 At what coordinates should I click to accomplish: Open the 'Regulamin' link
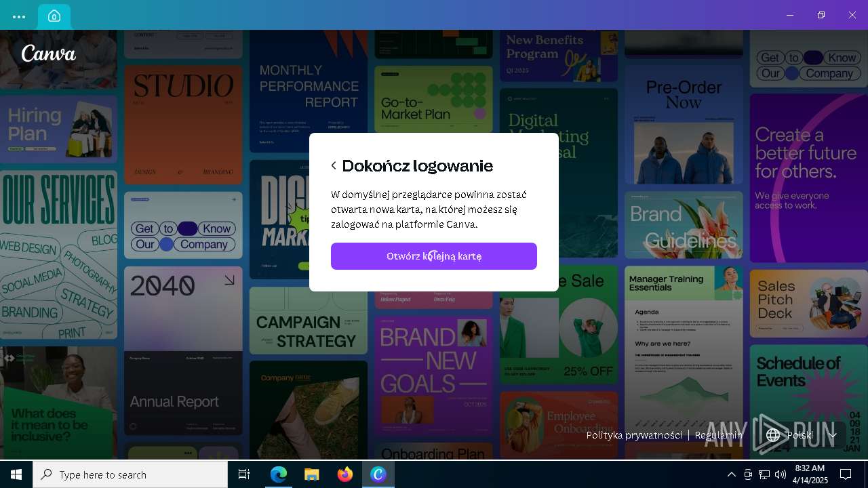(719, 435)
